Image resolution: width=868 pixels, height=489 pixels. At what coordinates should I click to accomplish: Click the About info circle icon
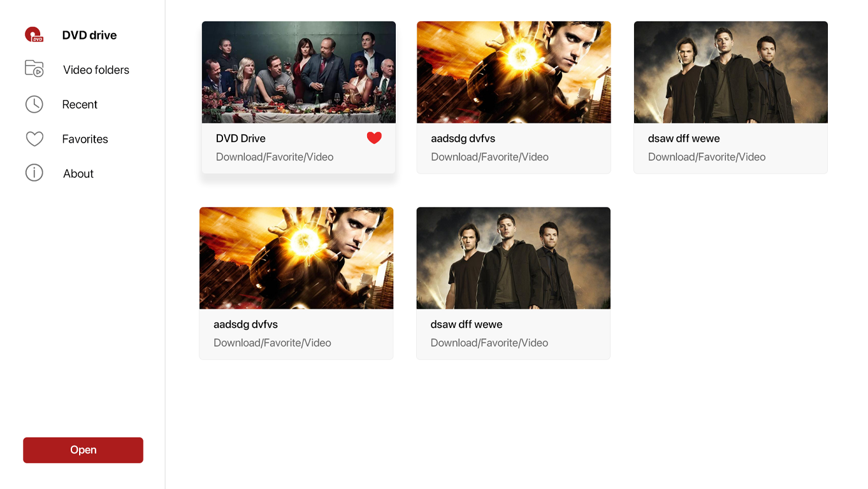click(x=34, y=173)
